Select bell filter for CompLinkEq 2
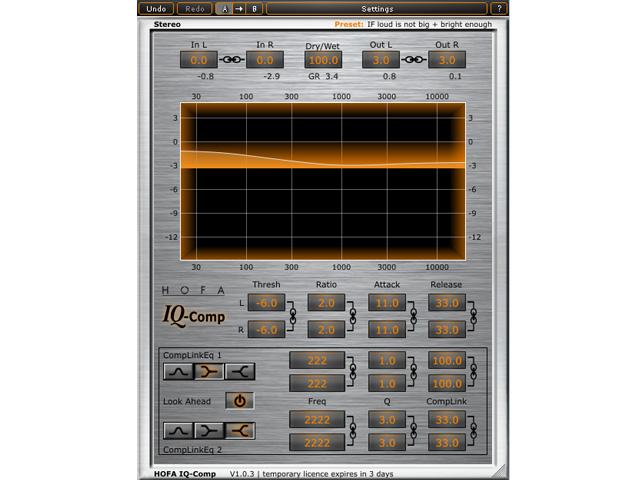 pyautogui.click(x=178, y=431)
